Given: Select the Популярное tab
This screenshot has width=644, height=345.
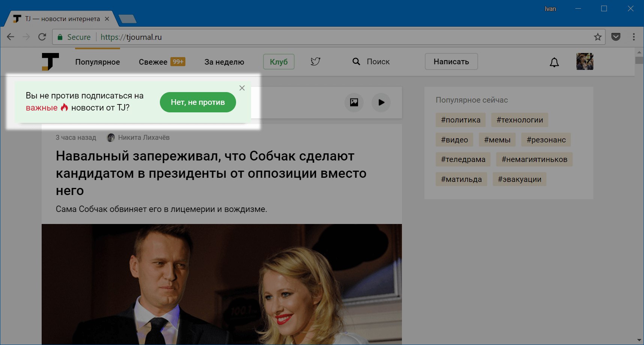Looking at the screenshot, I should 98,62.
